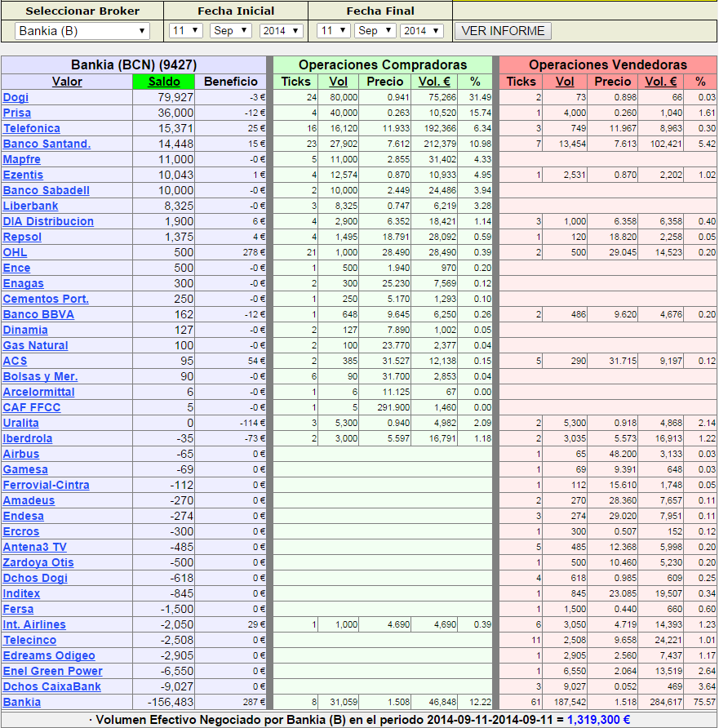Viewport: 719px width, 728px height.
Task: Open the Fecha Final year dropdown
Action: coord(421,31)
